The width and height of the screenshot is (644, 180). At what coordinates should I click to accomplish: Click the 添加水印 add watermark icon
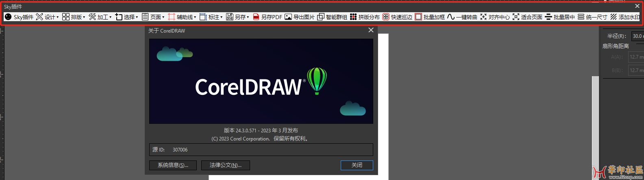tap(614, 17)
